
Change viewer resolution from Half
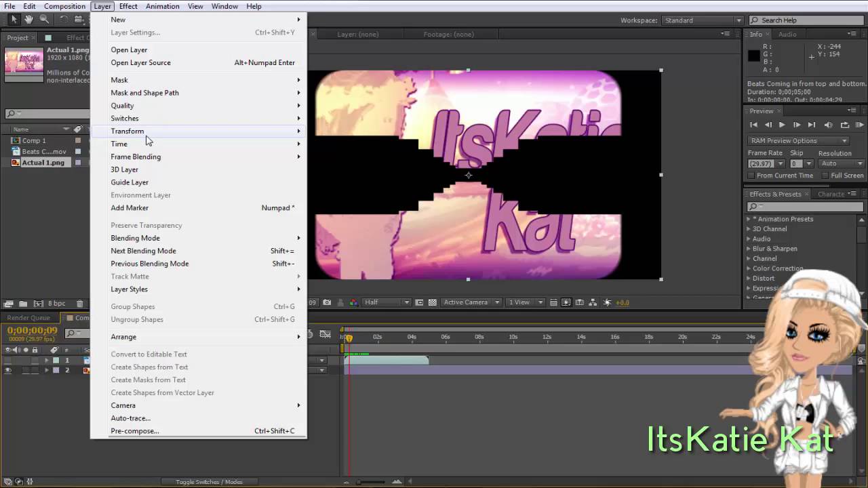[387, 302]
